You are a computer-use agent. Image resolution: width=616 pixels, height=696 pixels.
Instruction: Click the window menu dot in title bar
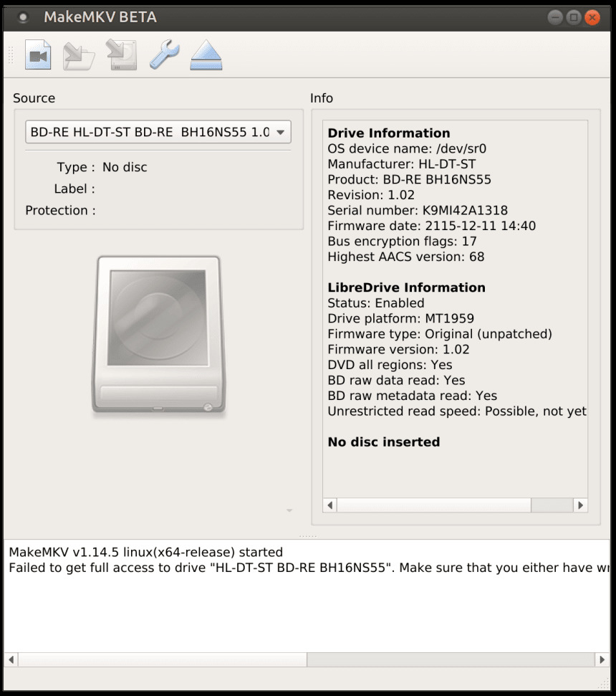(23, 17)
